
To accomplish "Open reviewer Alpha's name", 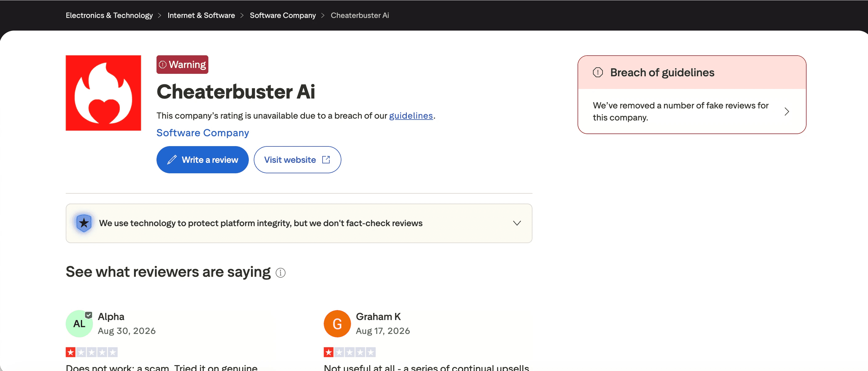I will coord(111,317).
